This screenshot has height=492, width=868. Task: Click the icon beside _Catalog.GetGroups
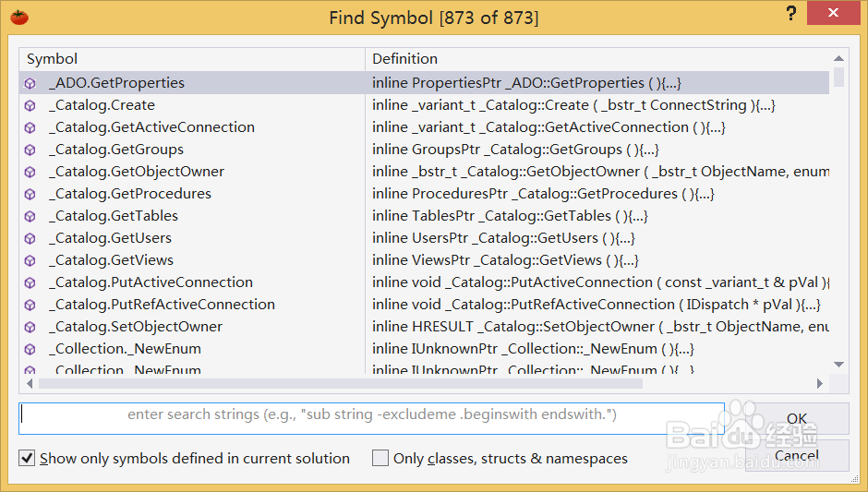click(x=30, y=150)
